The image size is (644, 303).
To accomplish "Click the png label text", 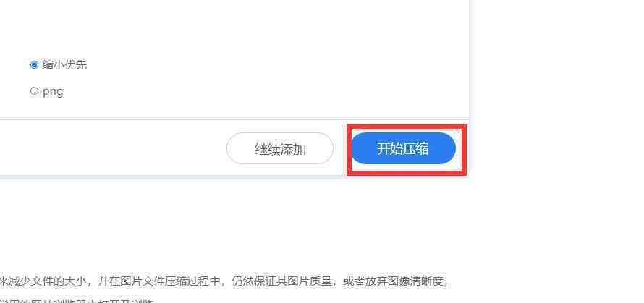I will (x=53, y=91).
